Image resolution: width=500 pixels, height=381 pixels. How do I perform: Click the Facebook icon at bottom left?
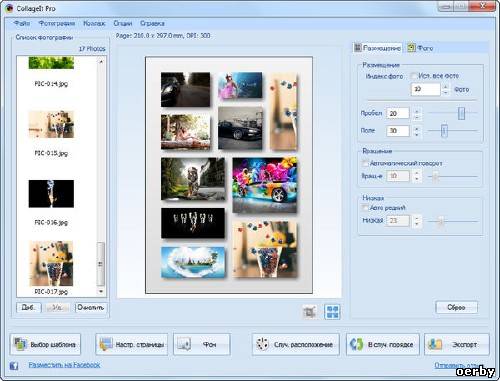(x=14, y=366)
